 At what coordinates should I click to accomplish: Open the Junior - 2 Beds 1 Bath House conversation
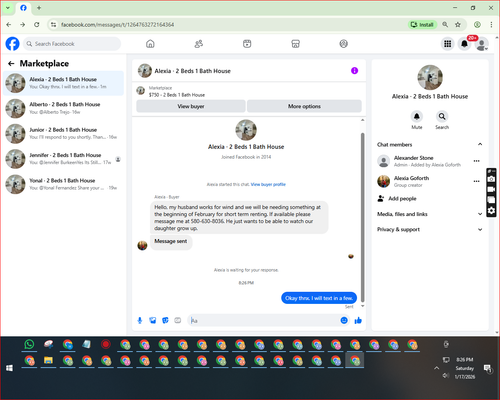(63, 133)
